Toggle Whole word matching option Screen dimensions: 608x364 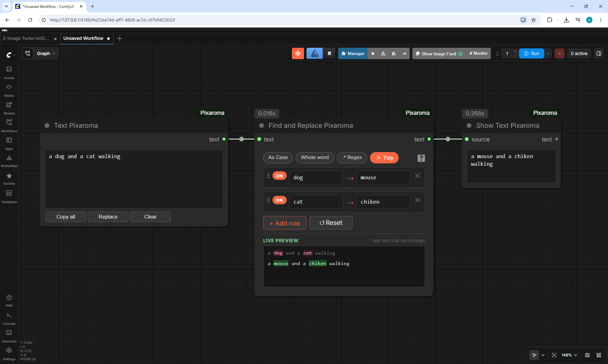tap(315, 157)
